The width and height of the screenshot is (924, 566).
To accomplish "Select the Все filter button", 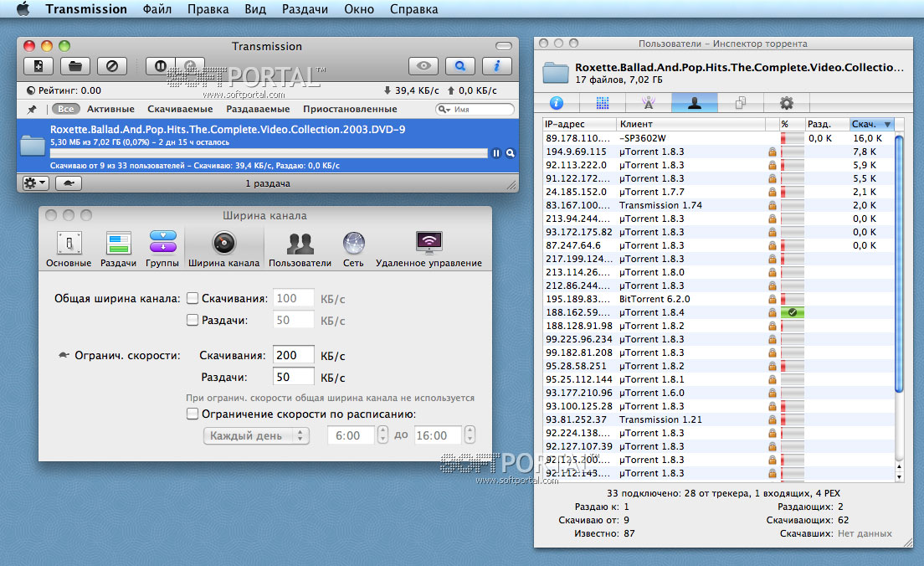I will pyautogui.click(x=66, y=109).
